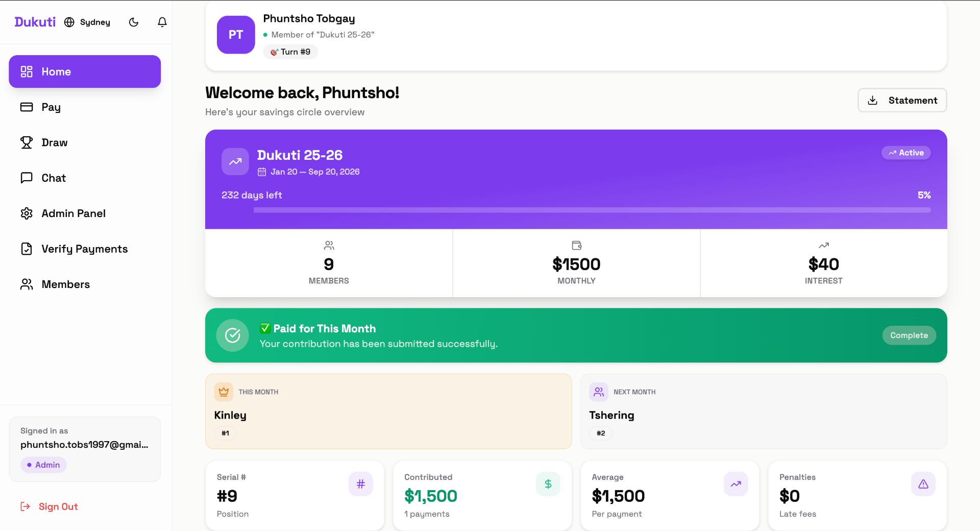The image size is (980, 531).
Task: Click the PT profile avatar
Action: click(236, 35)
